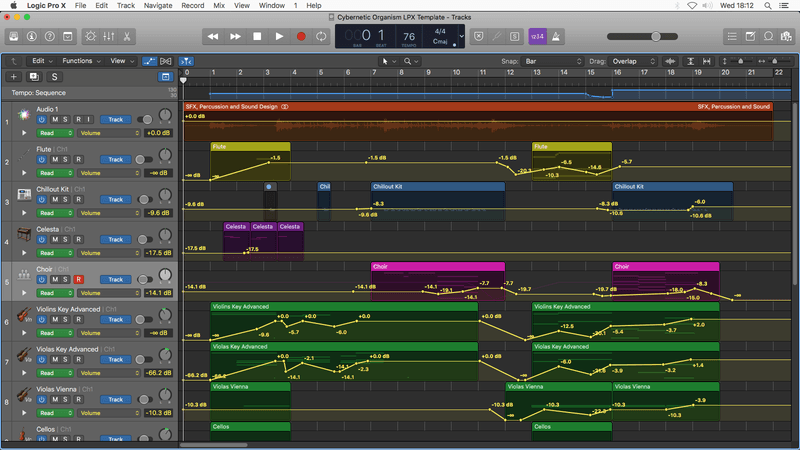Click the Track button on Audio 1

116,119
